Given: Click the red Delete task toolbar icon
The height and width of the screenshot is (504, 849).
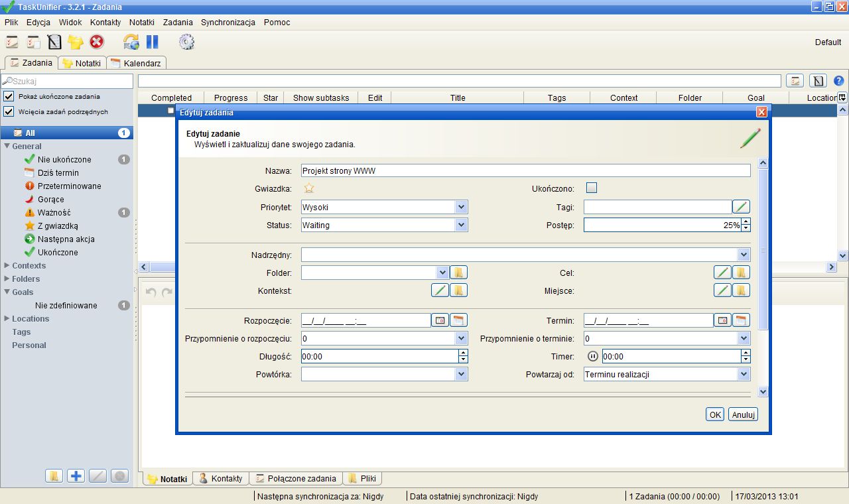Looking at the screenshot, I should [96, 41].
